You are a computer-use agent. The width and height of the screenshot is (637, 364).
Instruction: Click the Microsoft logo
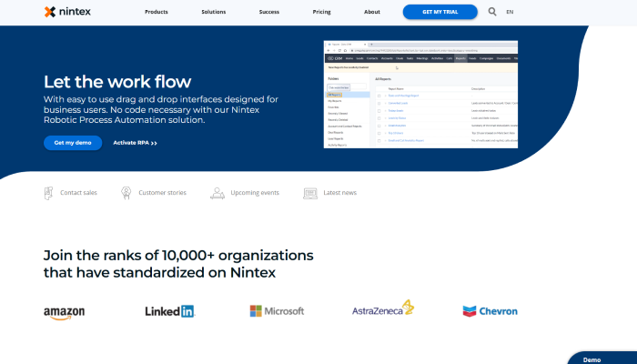(277, 311)
